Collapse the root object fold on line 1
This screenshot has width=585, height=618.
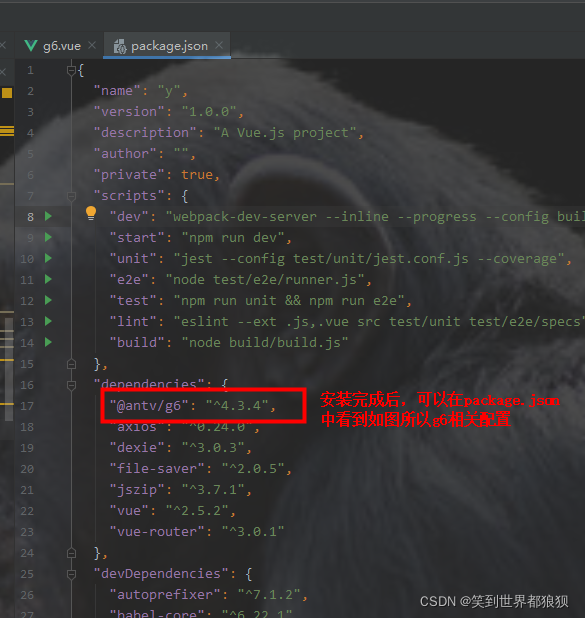[71, 71]
